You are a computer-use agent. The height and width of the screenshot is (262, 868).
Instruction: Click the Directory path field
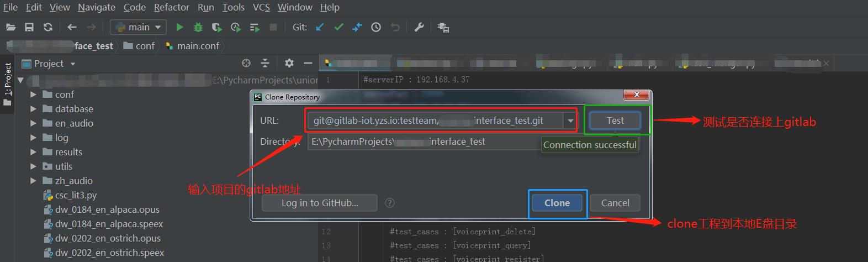pos(422,142)
